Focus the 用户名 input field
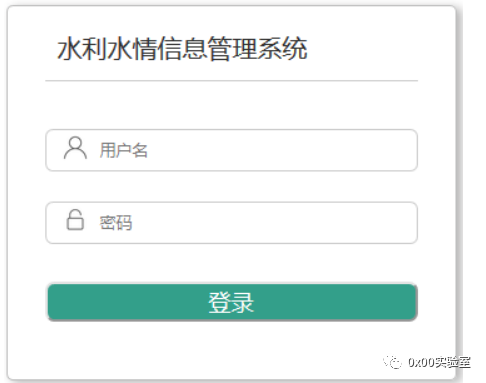Image resolution: width=486 pixels, height=383 pixels. [x=231, y=150]
